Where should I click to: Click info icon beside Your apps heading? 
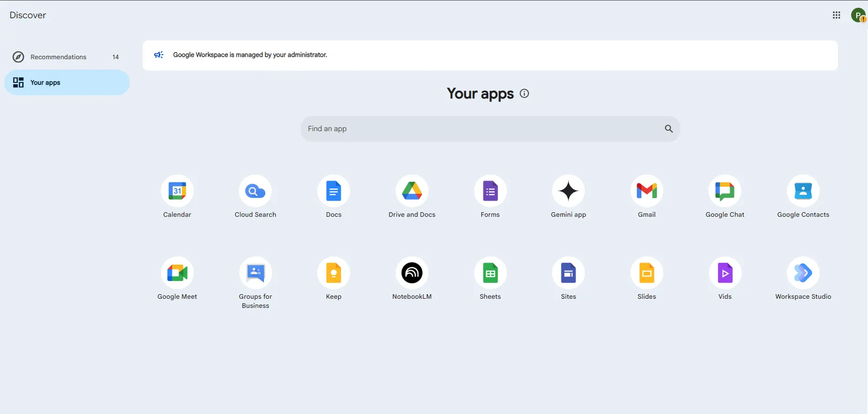coord(524,93)
